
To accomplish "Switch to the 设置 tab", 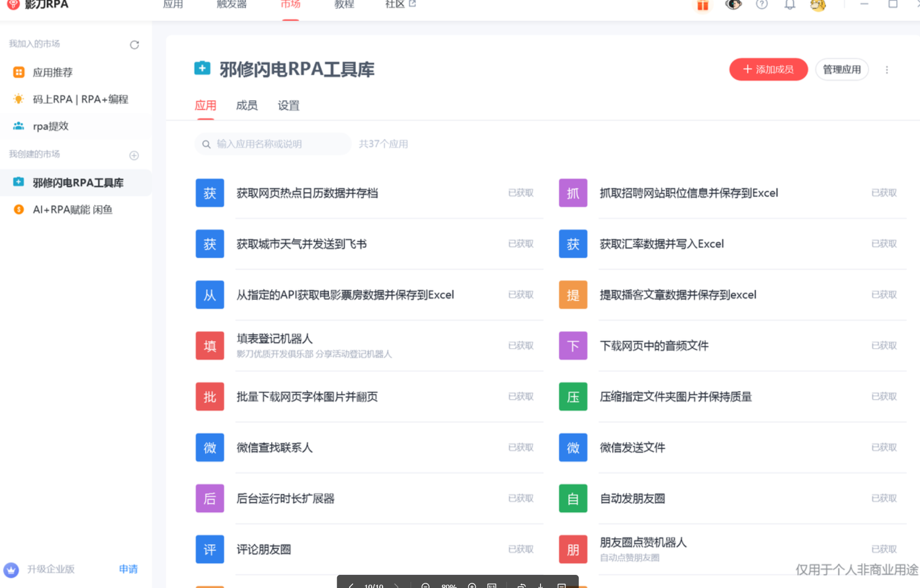I will [288, 106].
